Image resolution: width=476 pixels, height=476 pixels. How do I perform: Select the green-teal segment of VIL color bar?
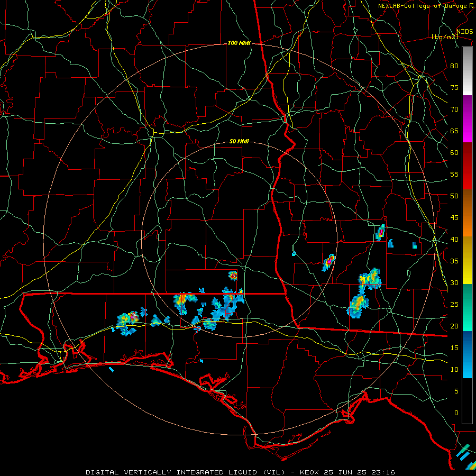(x=467, y=307)
